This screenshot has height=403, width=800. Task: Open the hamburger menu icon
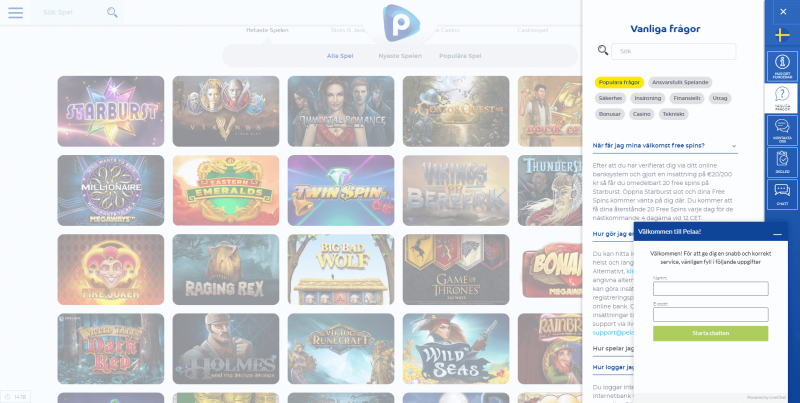click(x=15, y=13)
